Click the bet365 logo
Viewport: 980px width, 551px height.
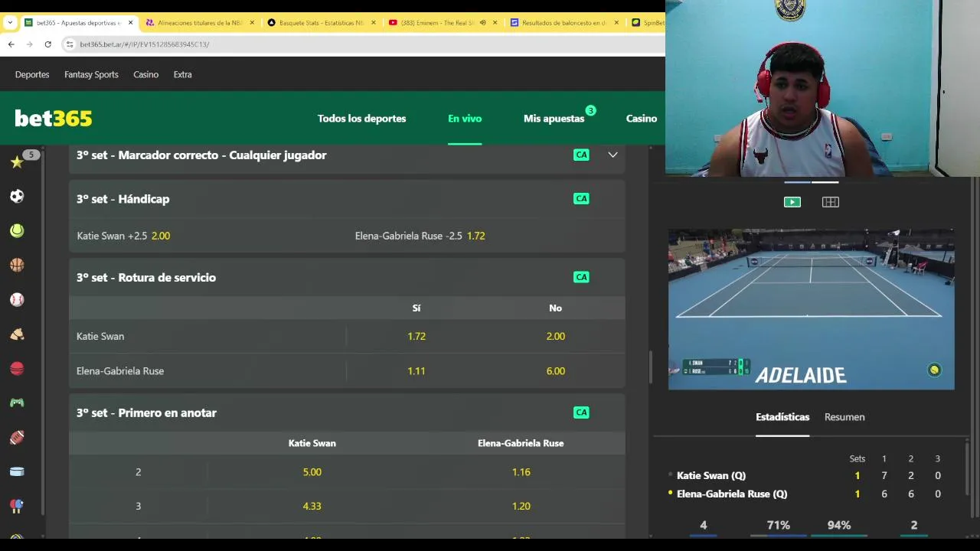click(54, 119)
